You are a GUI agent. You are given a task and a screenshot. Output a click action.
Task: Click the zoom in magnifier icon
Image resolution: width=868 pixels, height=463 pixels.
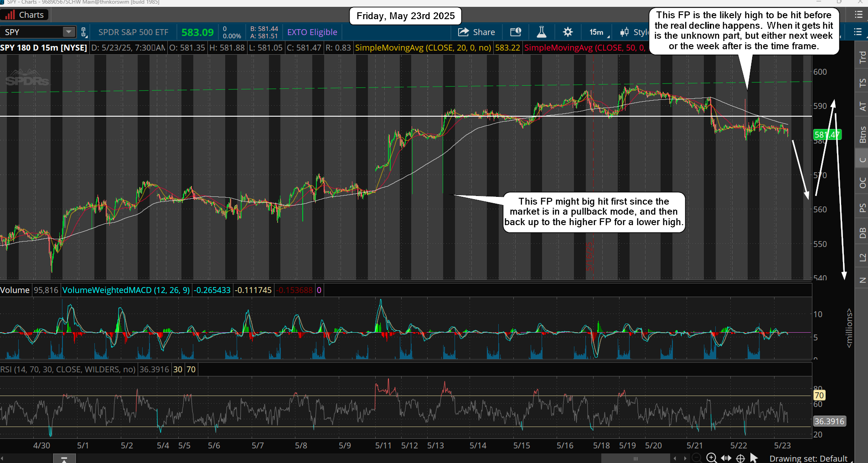(x=711, y=458)
